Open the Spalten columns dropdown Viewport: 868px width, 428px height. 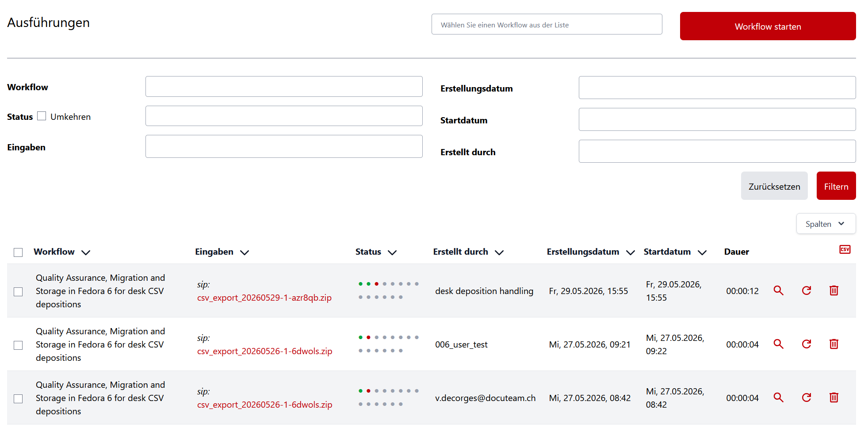[826, 224]
